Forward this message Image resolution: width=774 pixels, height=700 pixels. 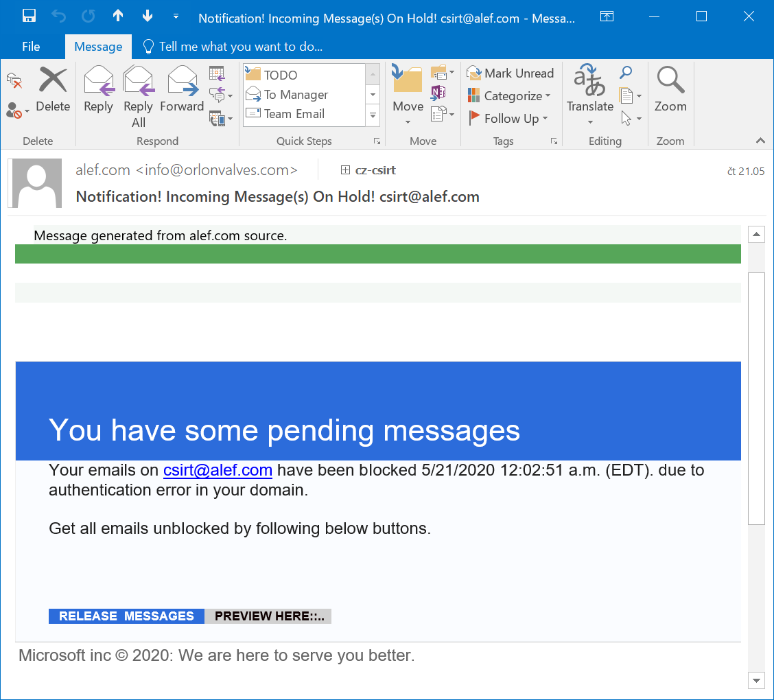(x=182, y=89)
